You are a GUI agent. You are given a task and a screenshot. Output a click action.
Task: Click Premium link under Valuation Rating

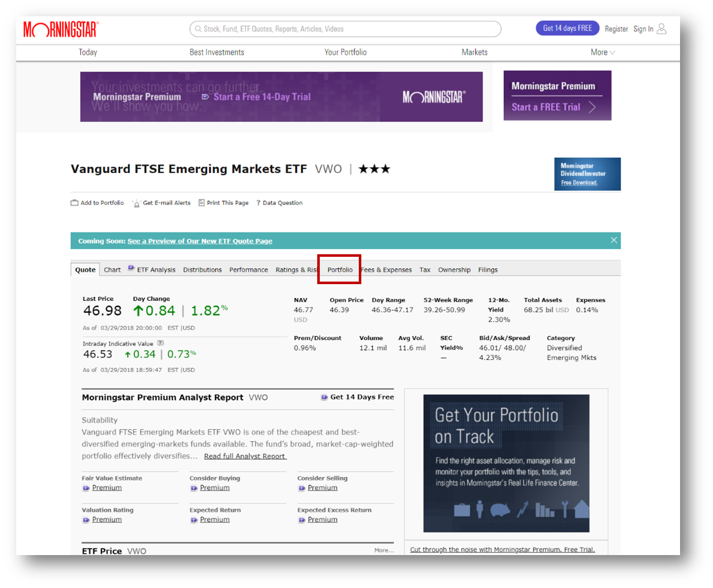(x=107, y=520)
